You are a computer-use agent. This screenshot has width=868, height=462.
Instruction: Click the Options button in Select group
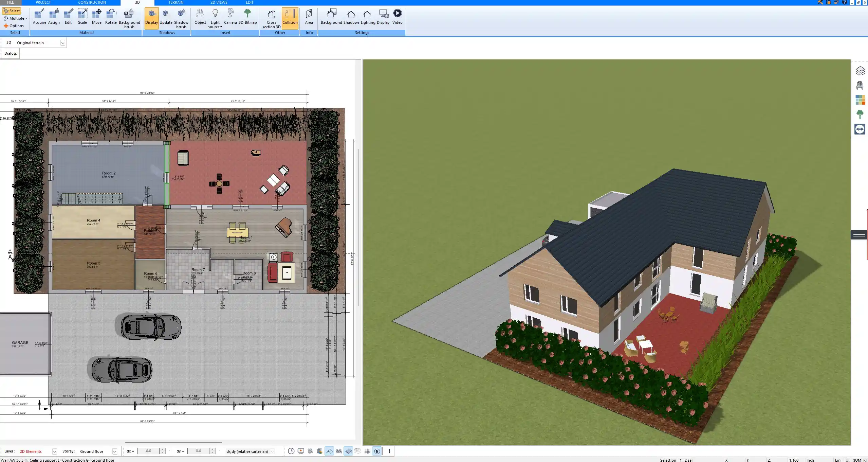coord(14,26)
